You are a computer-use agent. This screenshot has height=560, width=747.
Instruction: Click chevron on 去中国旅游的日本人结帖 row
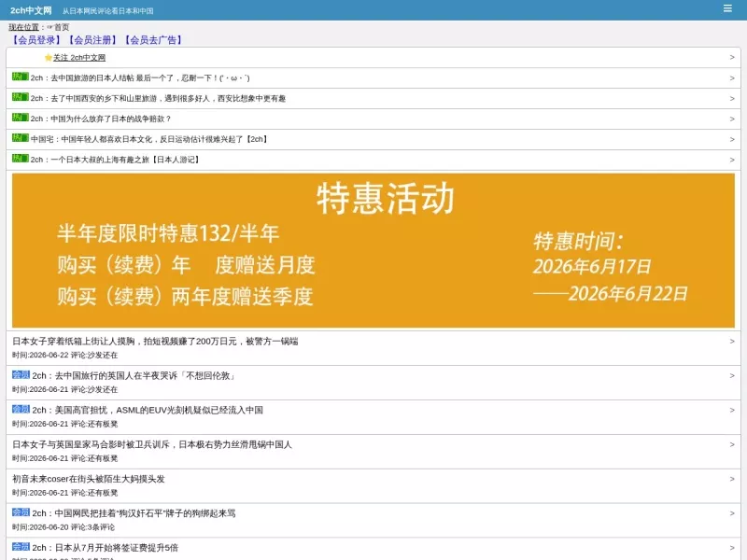click(x=732, y=78)
